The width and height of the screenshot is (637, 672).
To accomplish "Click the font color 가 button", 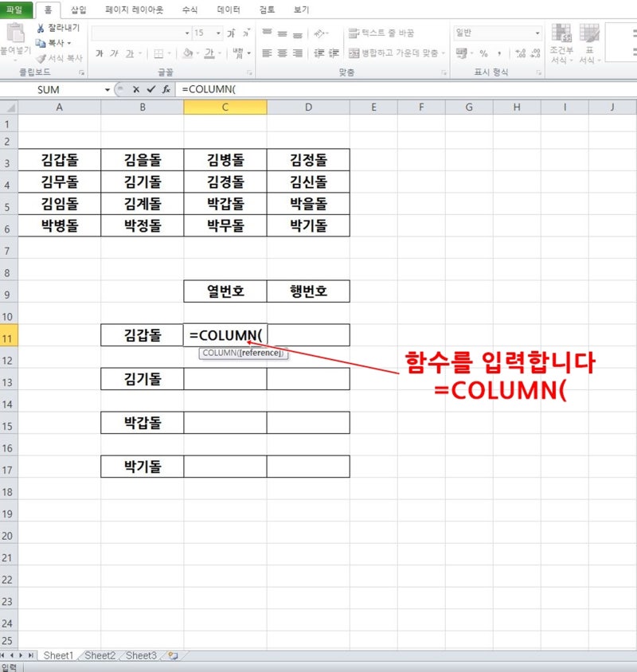I will [x=209, y=53].
